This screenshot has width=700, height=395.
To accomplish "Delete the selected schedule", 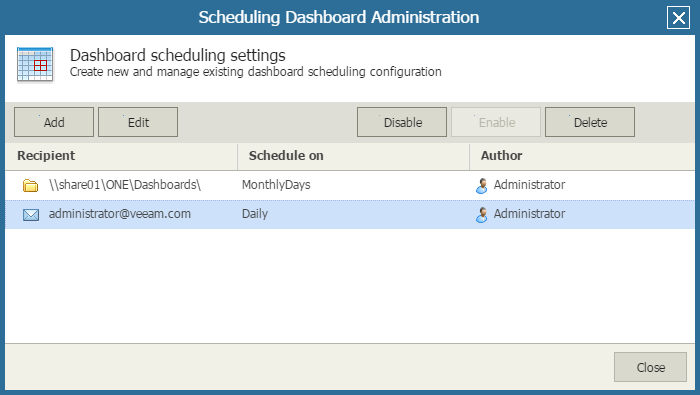I will click(590, 122).
